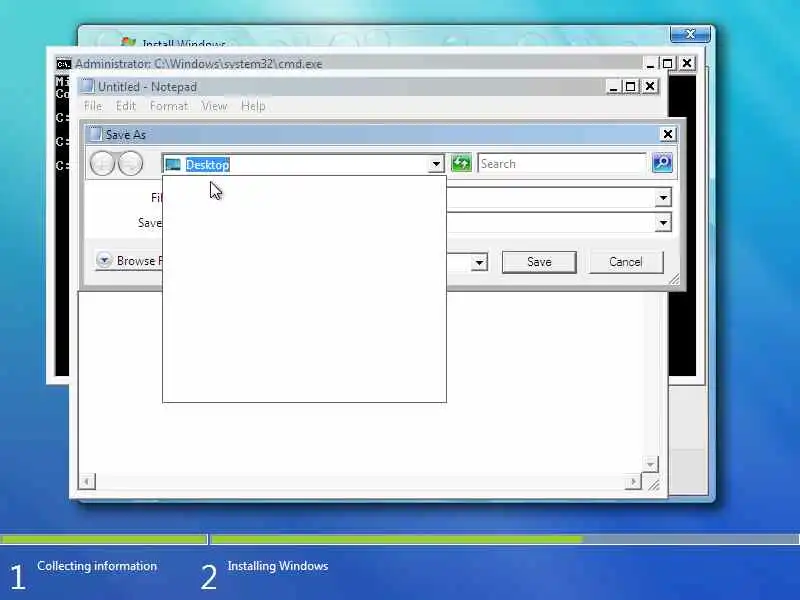This screenshot has width=800, height=600.
Task: Click the Back arrow in Save As dialog
Action: click(102, 164)
